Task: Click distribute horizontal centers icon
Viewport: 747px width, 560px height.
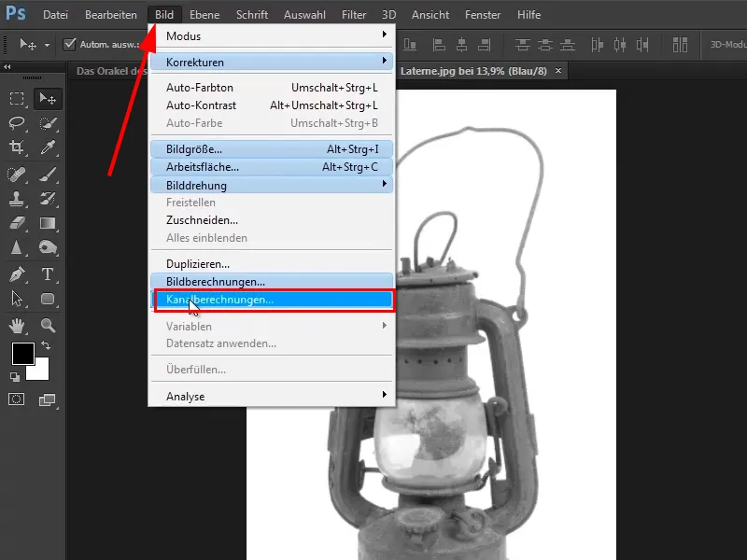Action: pos(620,45)
